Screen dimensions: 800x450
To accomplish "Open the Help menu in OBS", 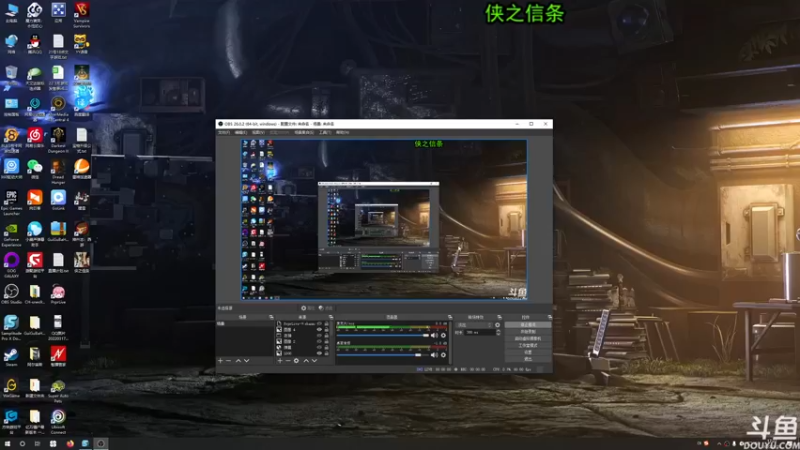I will click(342, 133).
